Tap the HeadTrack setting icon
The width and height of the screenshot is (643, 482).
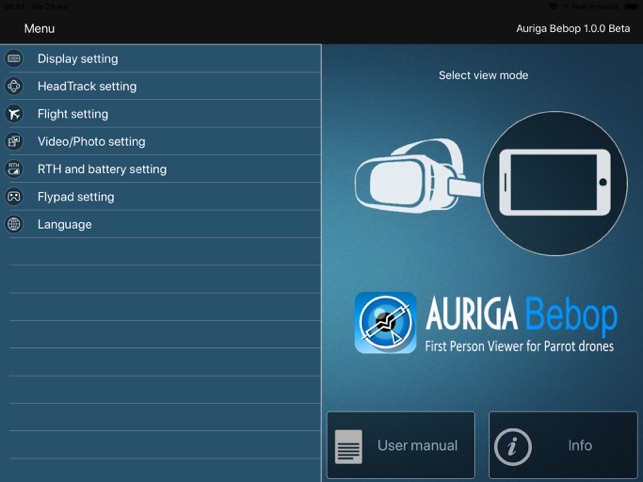point(14,86)
